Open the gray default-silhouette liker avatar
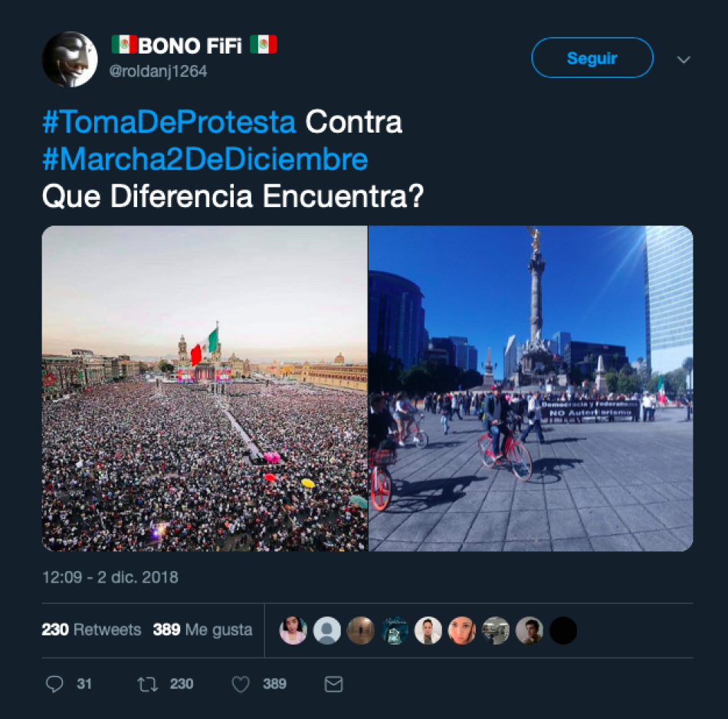The image size is (728, 719). click(327, 630)
